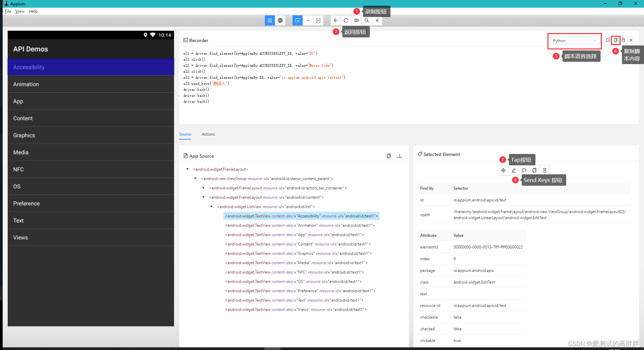Select Preference TextView in source tree
This screenshot has width=644, height=350.
(x=300, y=291)
